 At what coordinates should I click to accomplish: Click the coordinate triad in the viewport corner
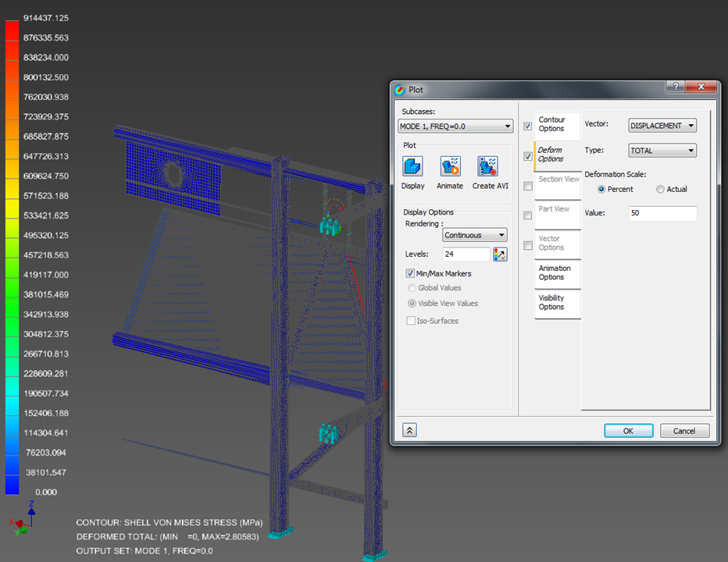point(27,521)
